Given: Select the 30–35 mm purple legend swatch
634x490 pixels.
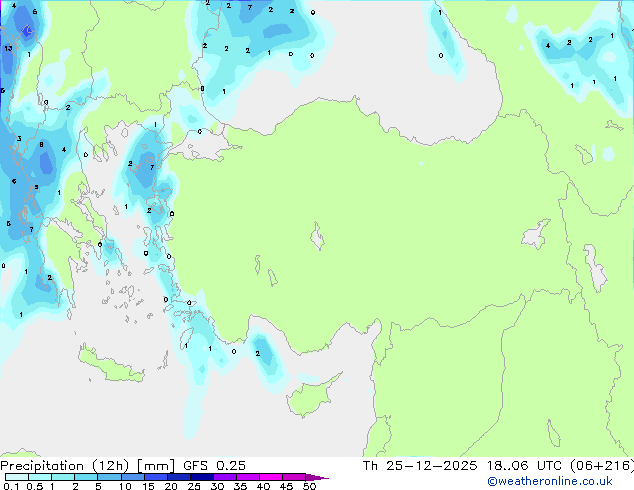Looking at the screenshot, I should [x=225, y=477].
